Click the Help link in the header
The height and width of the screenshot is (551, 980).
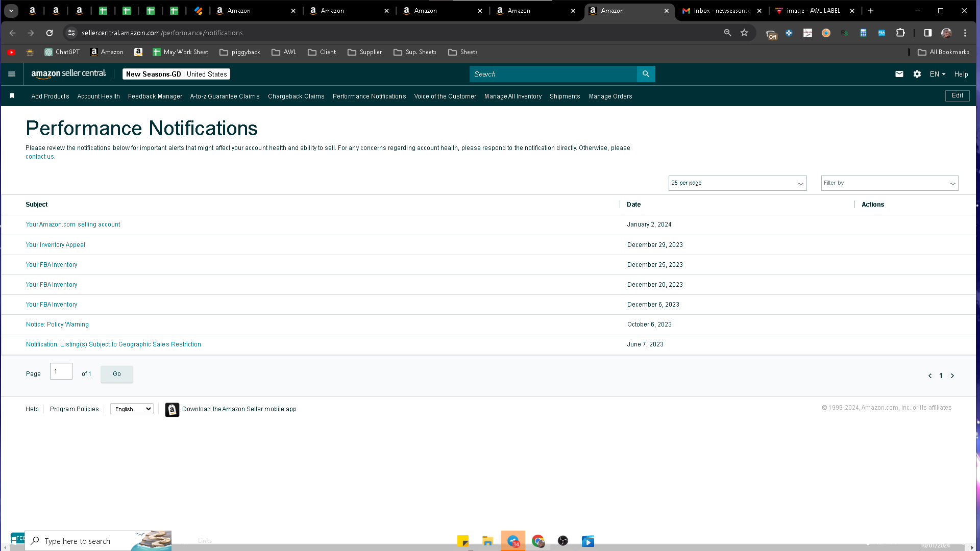coord(961,74)
